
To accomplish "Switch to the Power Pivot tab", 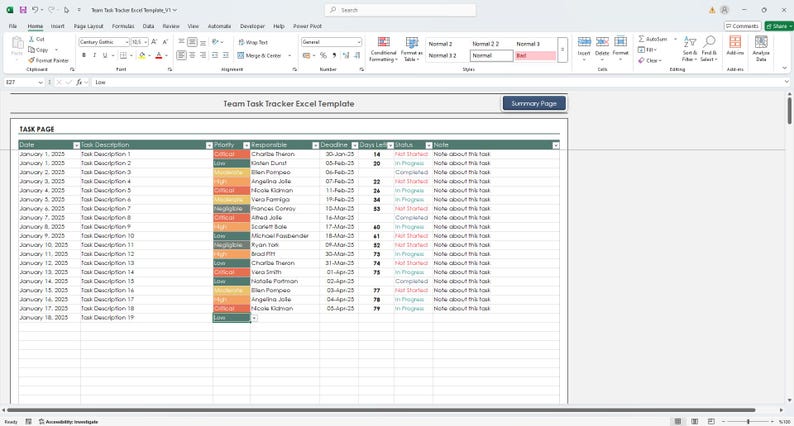I will click(x=307, y=26).
